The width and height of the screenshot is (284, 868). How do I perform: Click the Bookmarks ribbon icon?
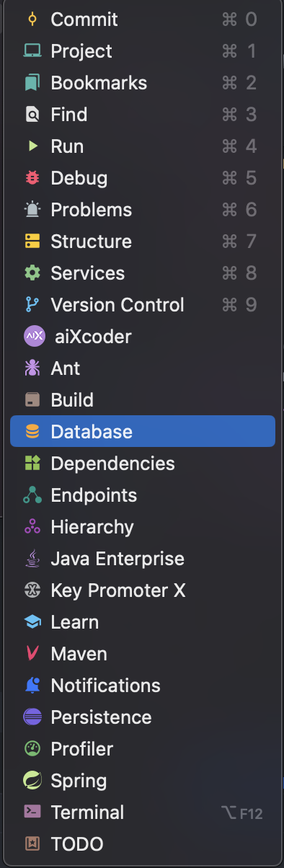coord(32,83)
